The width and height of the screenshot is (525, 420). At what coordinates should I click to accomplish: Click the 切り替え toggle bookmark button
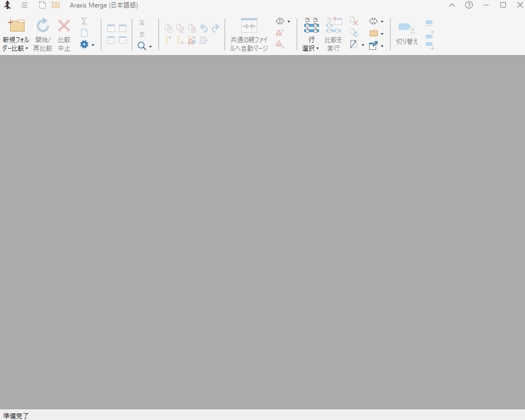tap(407, 28)
